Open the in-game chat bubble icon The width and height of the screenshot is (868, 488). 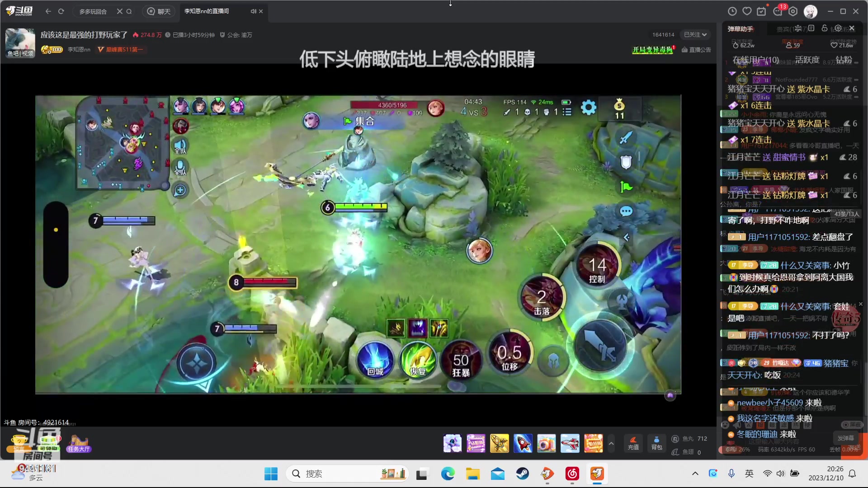626,211
